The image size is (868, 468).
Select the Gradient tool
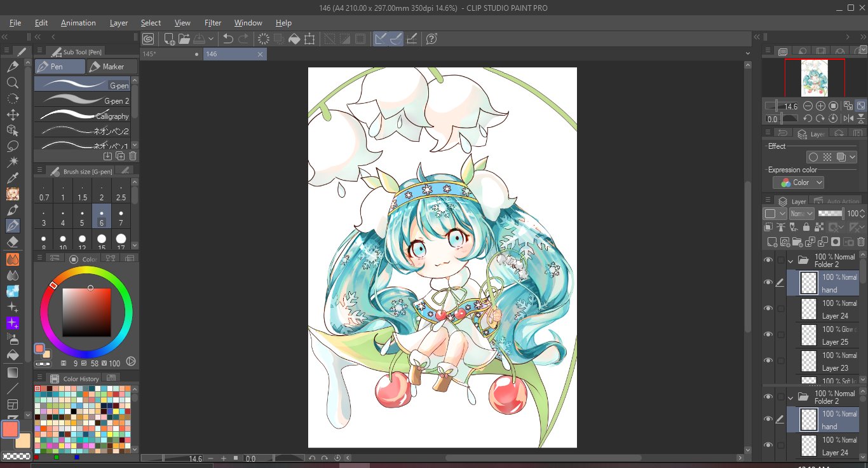point(12,373)
